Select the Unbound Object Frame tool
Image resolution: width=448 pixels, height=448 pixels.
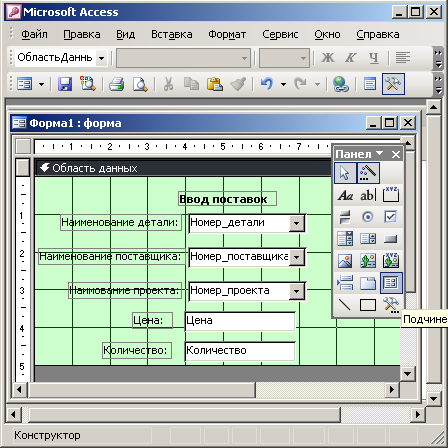pos(368,261)
